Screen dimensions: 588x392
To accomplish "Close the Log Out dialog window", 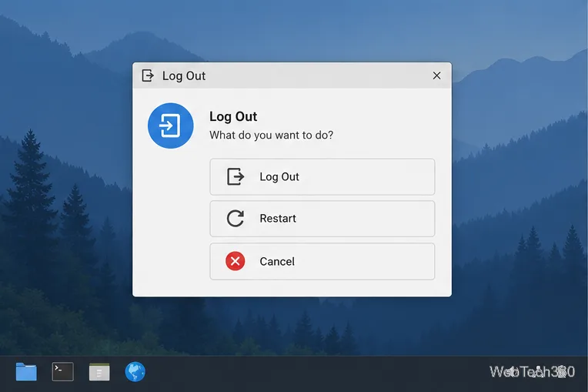I will pos(436,75).
